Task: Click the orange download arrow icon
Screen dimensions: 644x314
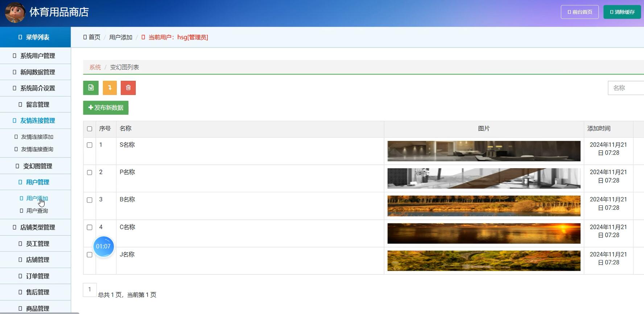Action: (110, 88)
